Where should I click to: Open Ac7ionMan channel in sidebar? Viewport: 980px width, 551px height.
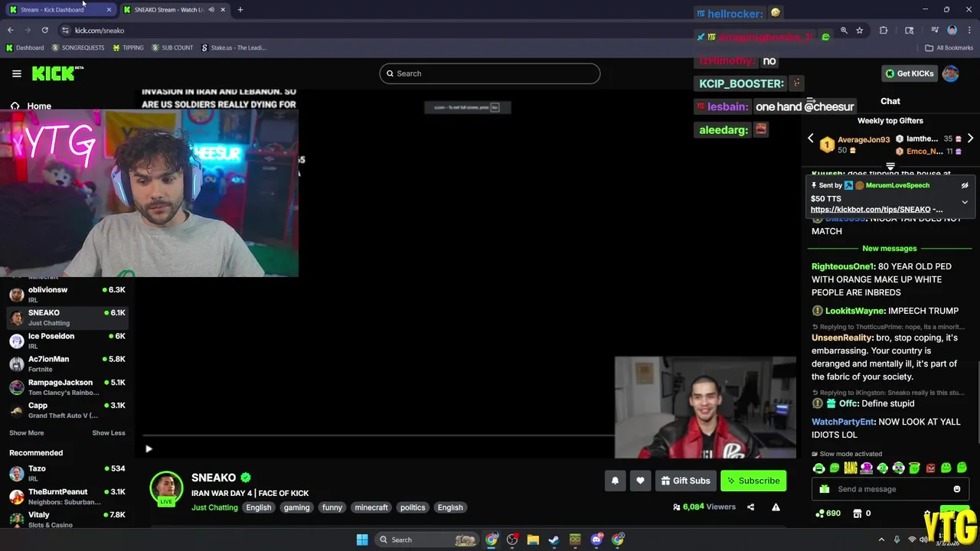click(x=67, y=364)
